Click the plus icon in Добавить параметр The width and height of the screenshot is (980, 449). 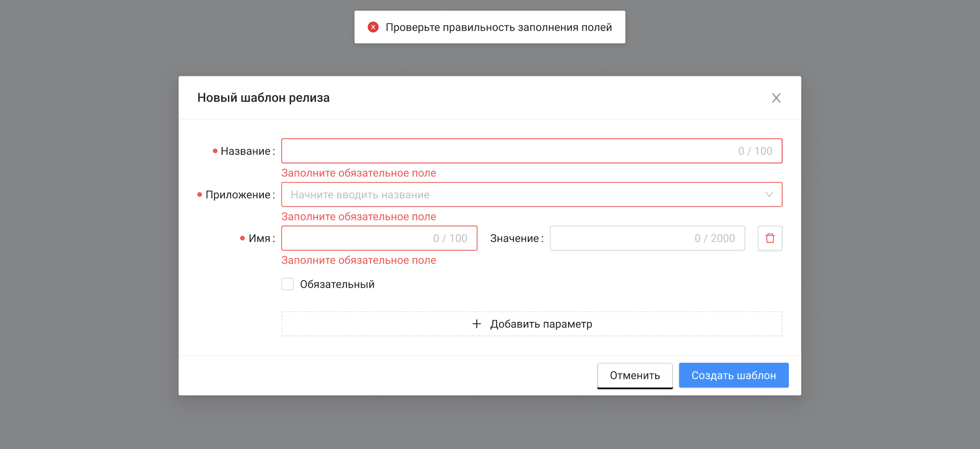(x=476, y=324)
